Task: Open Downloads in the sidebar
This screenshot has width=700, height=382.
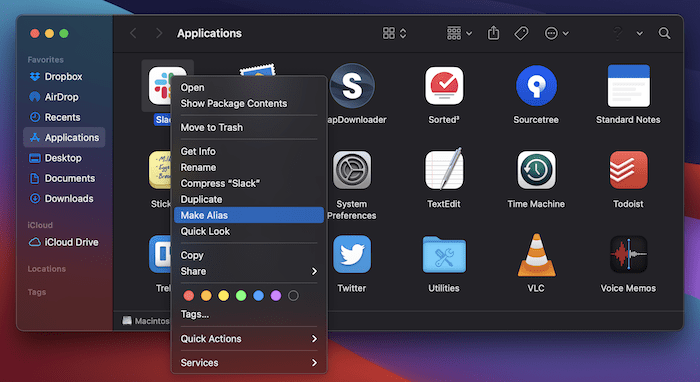Action: [x=64, y=199]
